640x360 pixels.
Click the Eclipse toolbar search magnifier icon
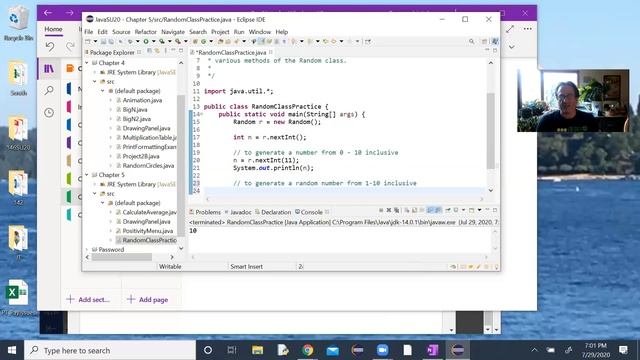point(471,41)
